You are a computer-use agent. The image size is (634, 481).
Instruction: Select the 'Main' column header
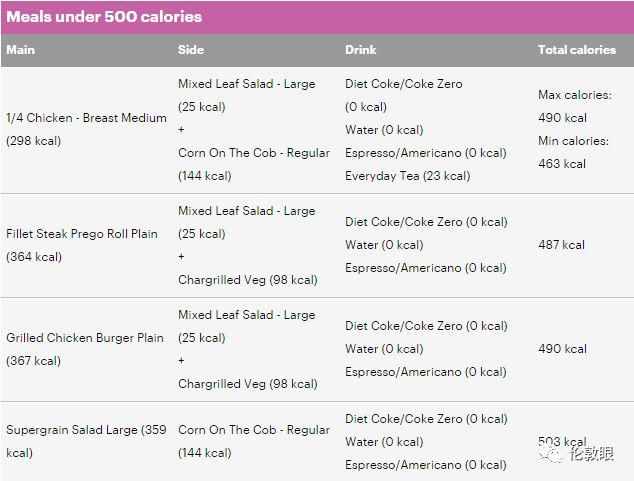(x=20, y=50)
